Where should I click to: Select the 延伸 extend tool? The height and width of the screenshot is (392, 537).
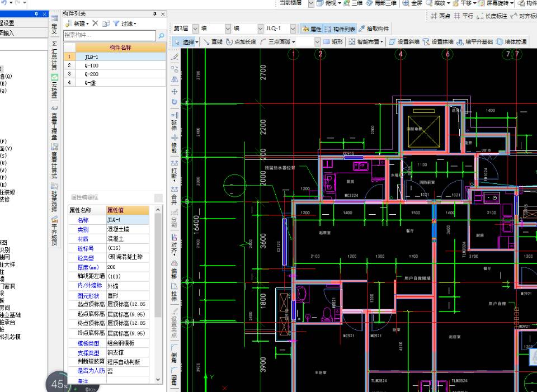(175, 121)
